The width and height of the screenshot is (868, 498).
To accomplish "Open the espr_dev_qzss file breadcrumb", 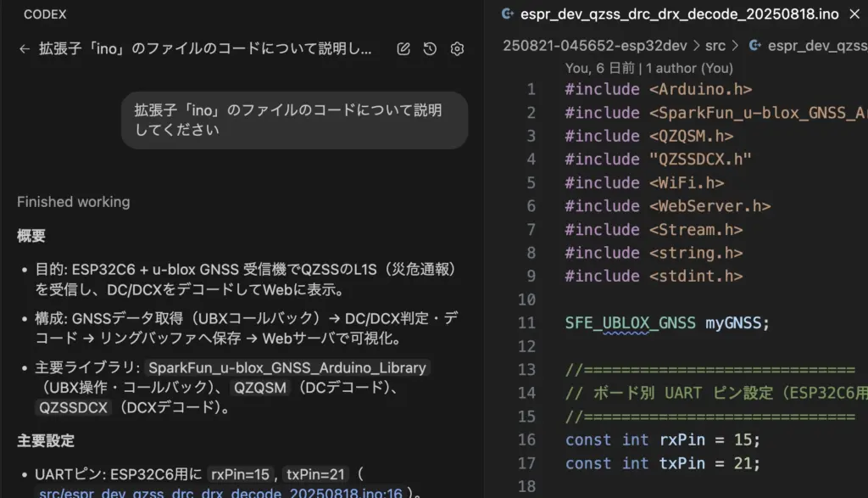I will click(808, 46).
